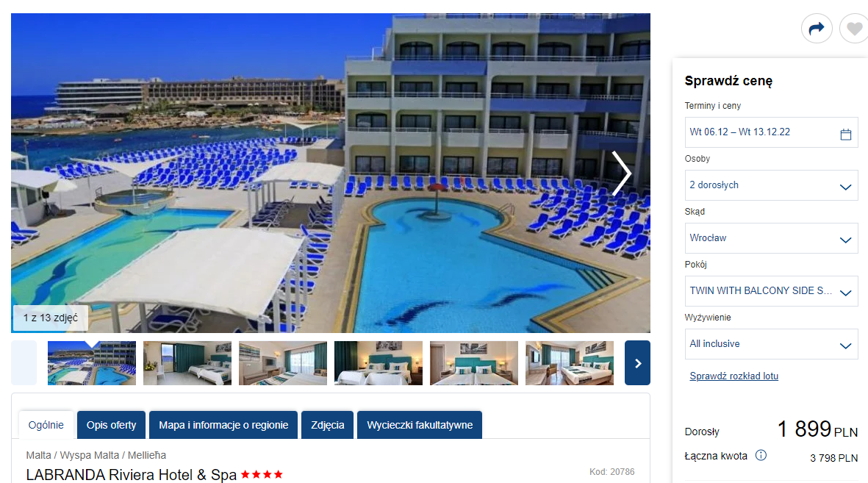Open the Wyżywienie All inclusive dropdown
The image size is (868, 483).
pyautogui.click(x=771, y=344)
